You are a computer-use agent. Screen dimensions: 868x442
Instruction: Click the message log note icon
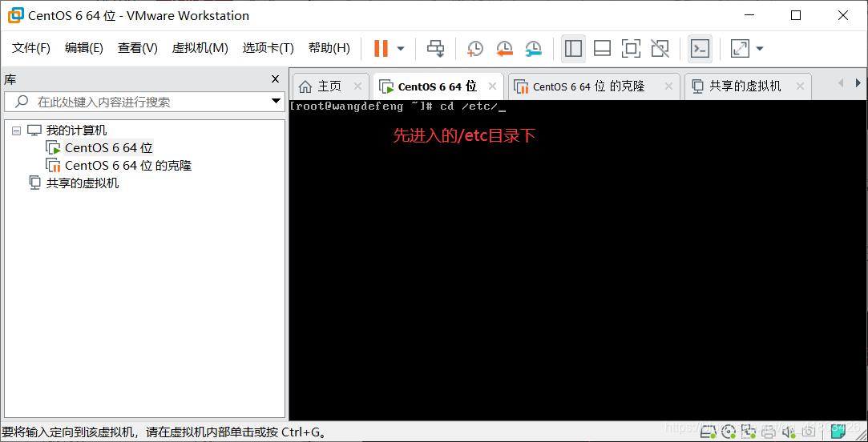[x=839, y=432]
